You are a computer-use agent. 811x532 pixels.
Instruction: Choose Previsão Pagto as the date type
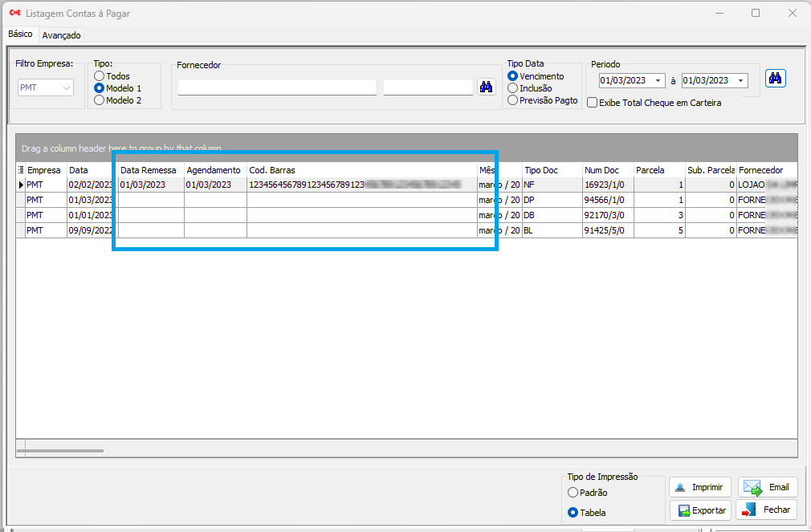point(513,100)
